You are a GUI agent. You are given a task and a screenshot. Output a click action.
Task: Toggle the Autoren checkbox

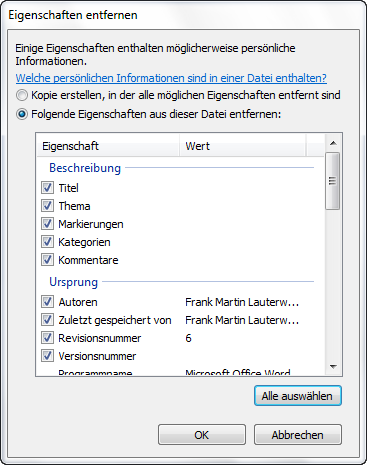(x=47, y=302)
